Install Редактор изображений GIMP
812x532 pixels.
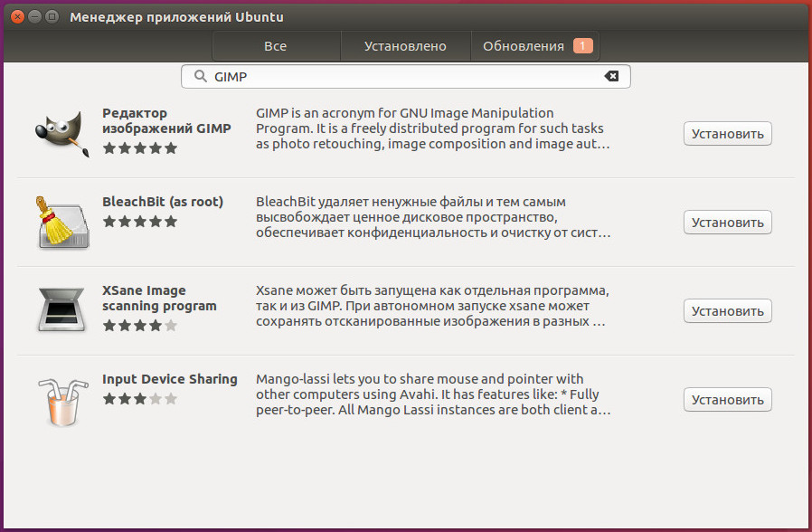tap(728, 134)
